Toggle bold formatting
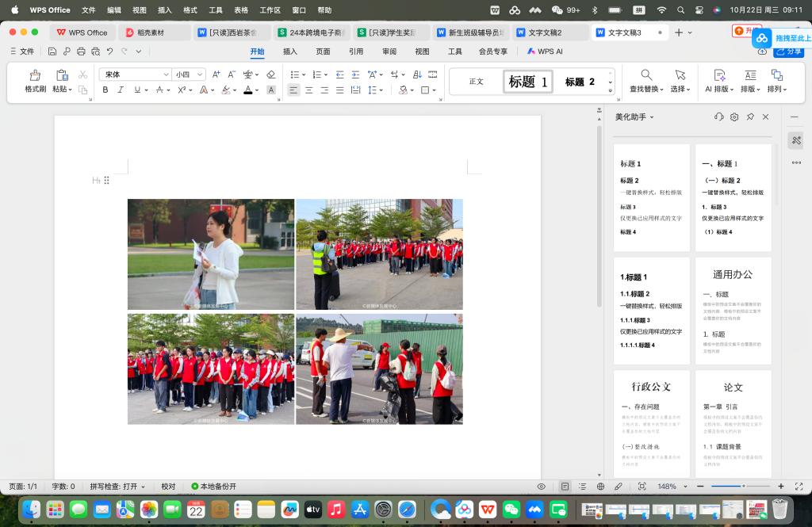Viewport: 812px width, 527px height. pos(105,90)
